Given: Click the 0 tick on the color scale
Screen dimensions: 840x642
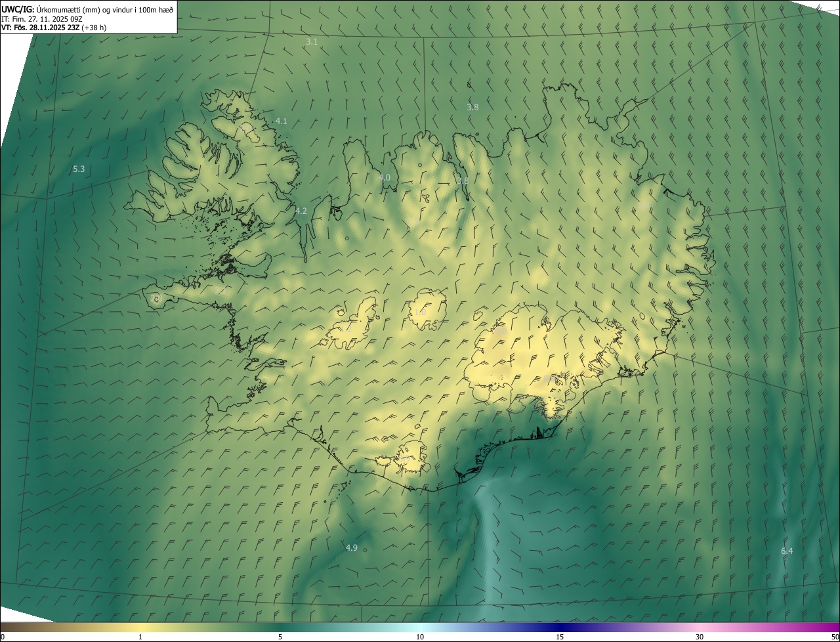Looking at the screenshot, I should [3, 637].
